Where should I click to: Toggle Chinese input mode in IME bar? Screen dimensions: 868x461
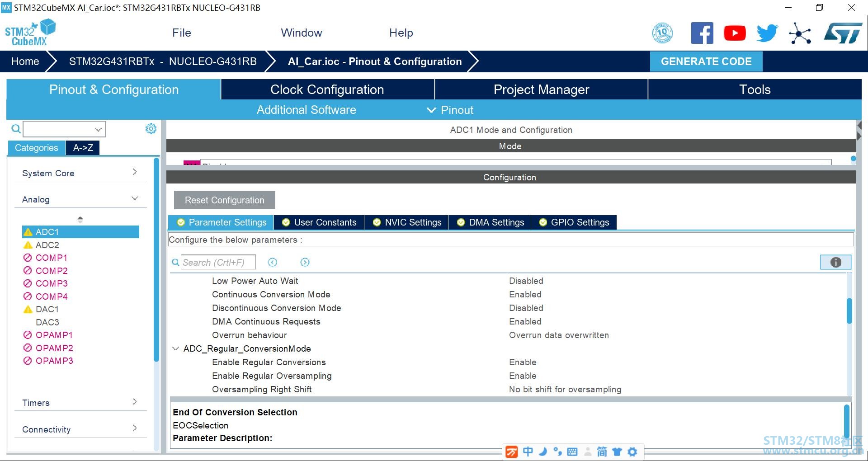pos(528,452)
